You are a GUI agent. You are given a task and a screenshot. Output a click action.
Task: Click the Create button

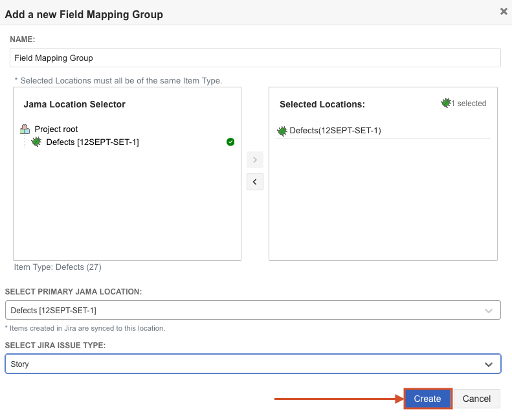pos(427,399)
